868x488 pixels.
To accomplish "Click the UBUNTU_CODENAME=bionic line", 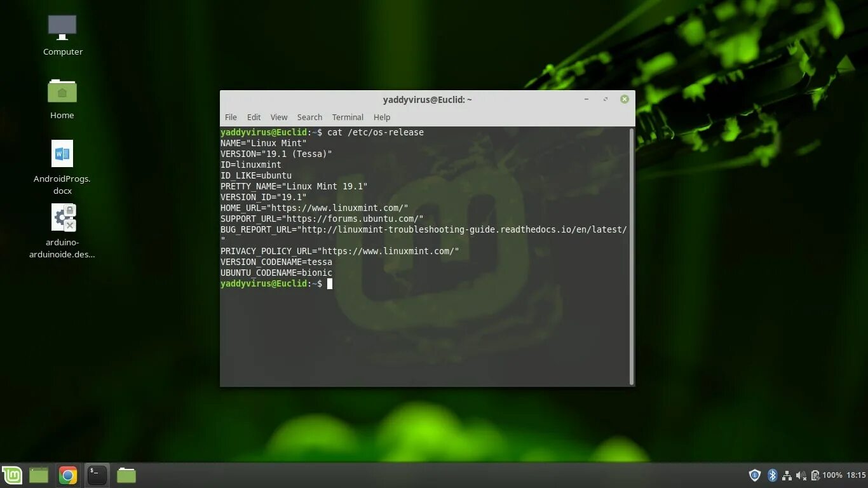I will [x=276, y=273].
